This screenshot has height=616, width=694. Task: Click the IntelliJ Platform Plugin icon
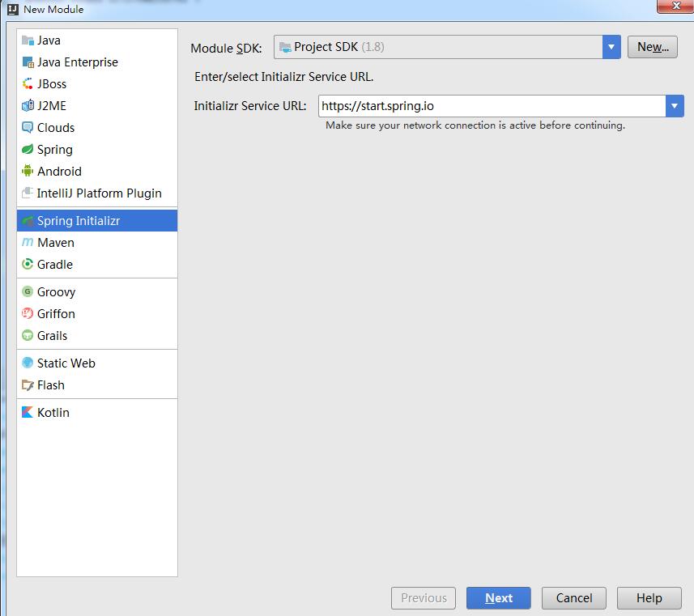coord(28,193)
